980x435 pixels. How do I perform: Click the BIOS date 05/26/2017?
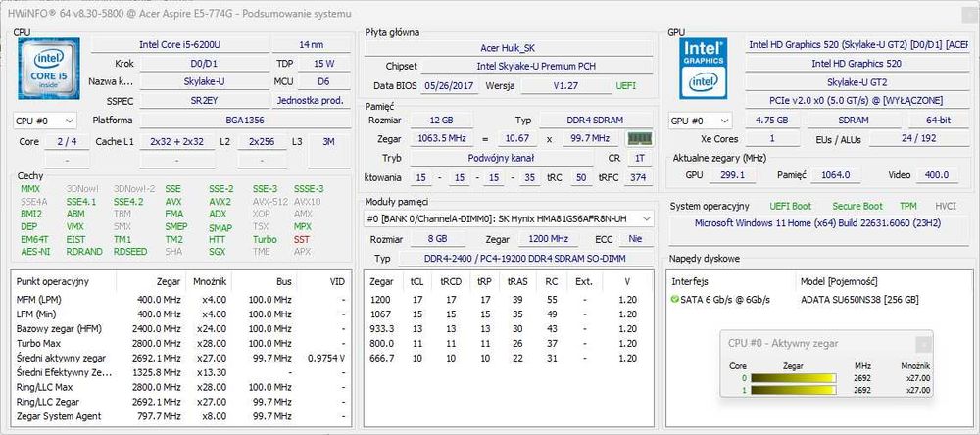coord(450,86)
